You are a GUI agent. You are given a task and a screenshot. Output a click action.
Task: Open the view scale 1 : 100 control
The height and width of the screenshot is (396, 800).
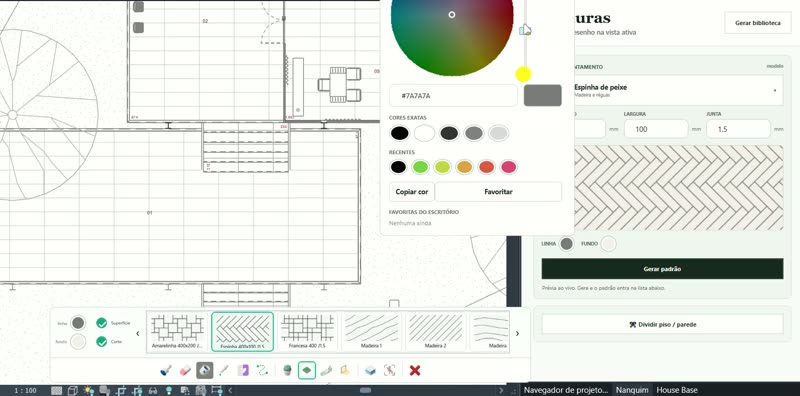click(x=25, y=390)
